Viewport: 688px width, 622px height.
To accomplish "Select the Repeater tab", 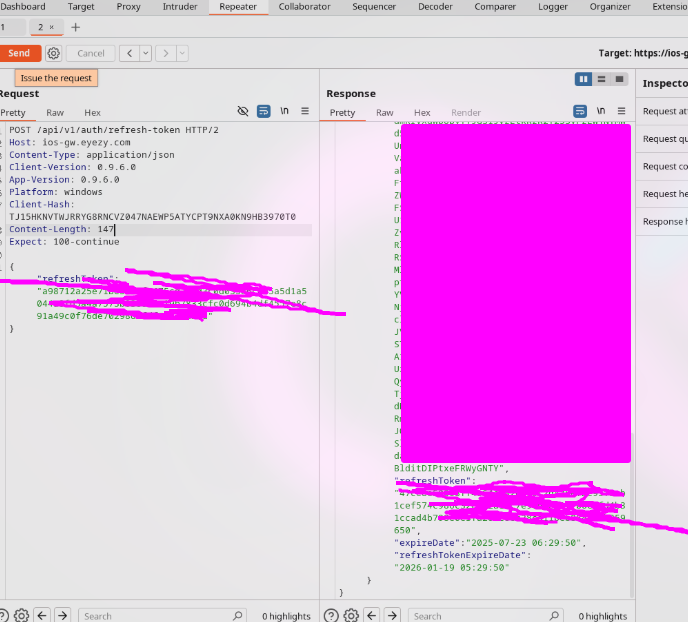I will pyautogui.click(x=238, y=7).
